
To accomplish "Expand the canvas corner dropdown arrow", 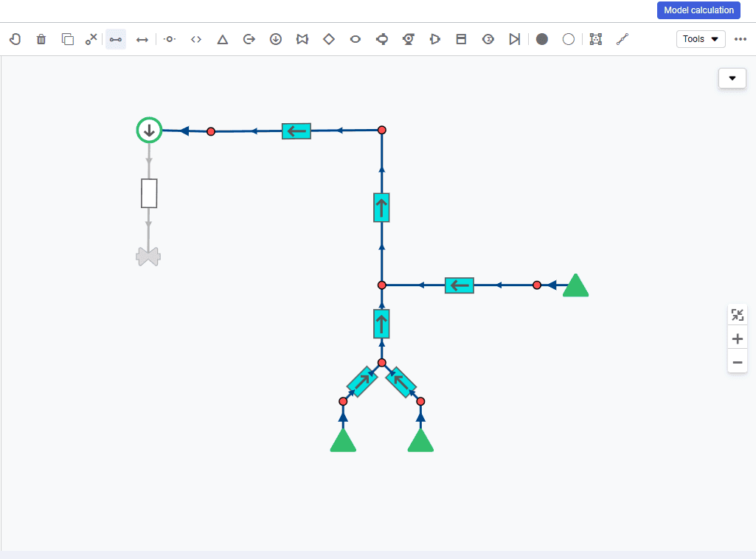I will (732, 78).
